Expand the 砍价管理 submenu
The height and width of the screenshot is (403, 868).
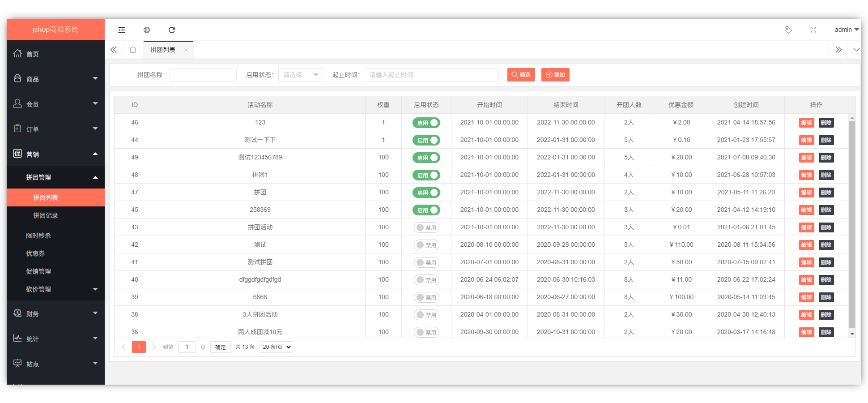coord(95,289)
